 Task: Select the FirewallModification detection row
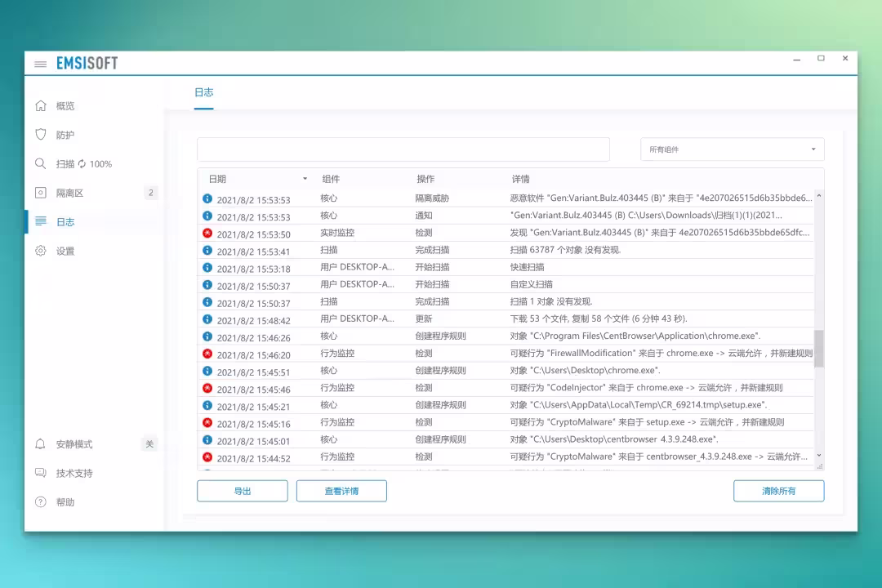point(506,354)
